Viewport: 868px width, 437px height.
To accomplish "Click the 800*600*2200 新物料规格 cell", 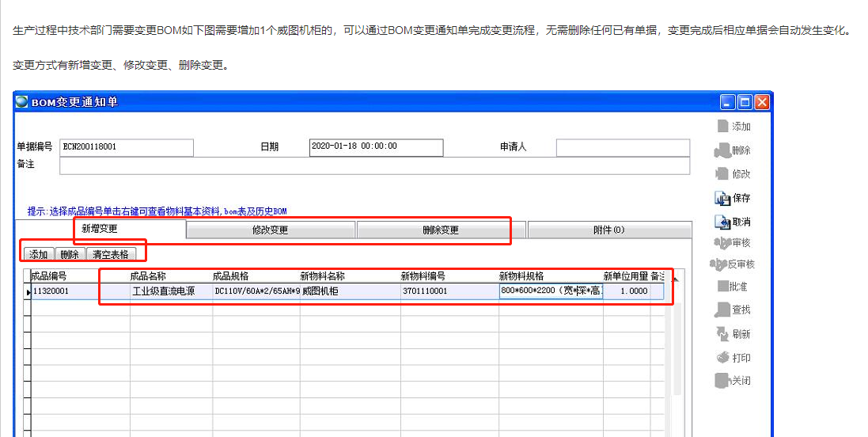I will click(x=551, y=291).
